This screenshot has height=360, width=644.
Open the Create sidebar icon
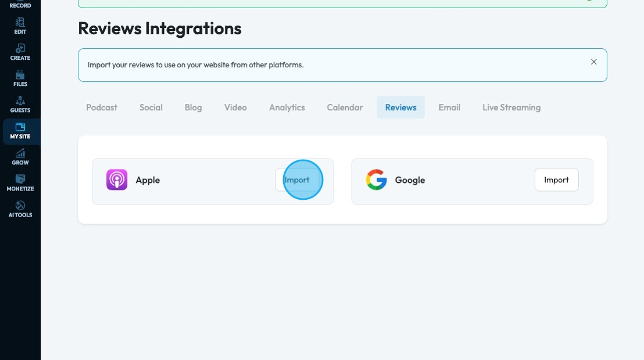(20, 52)
